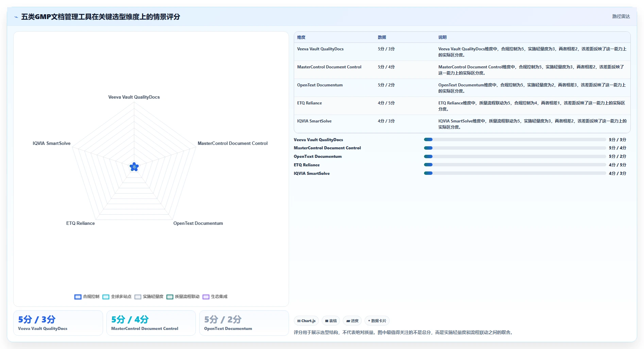This screenshot has height=349, width=644.
Task: Click the 路径雷达 label in the header
Action: point(621,16)
